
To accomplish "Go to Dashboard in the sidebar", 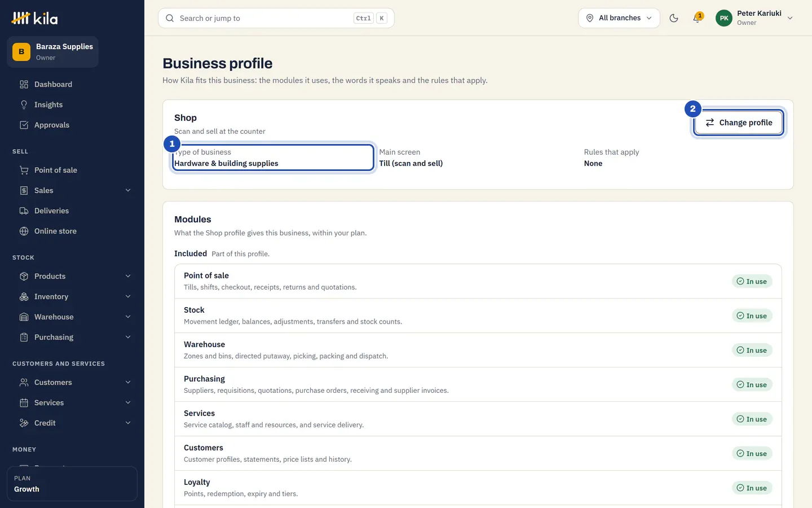I will [x=72, y=84].
